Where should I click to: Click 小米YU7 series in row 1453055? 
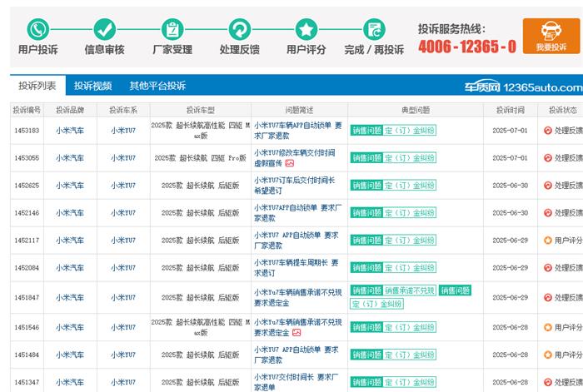[x=123, y=158]
